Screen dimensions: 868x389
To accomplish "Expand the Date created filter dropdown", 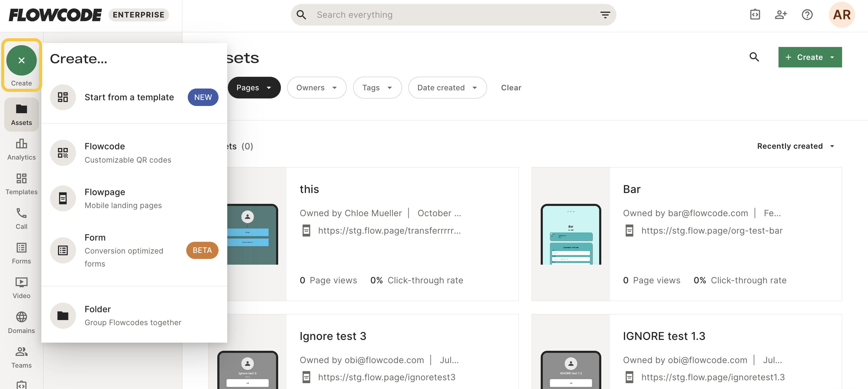I will [447, 88].
